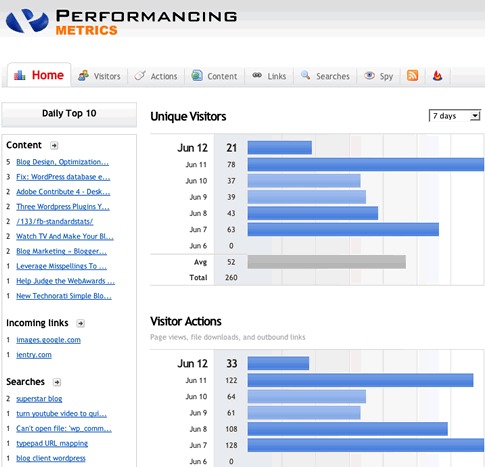Open 'Adobe Contribute 4 - Desk...' link
The height and width of the screenshot is (467, 485).
[x=63, y=192]
